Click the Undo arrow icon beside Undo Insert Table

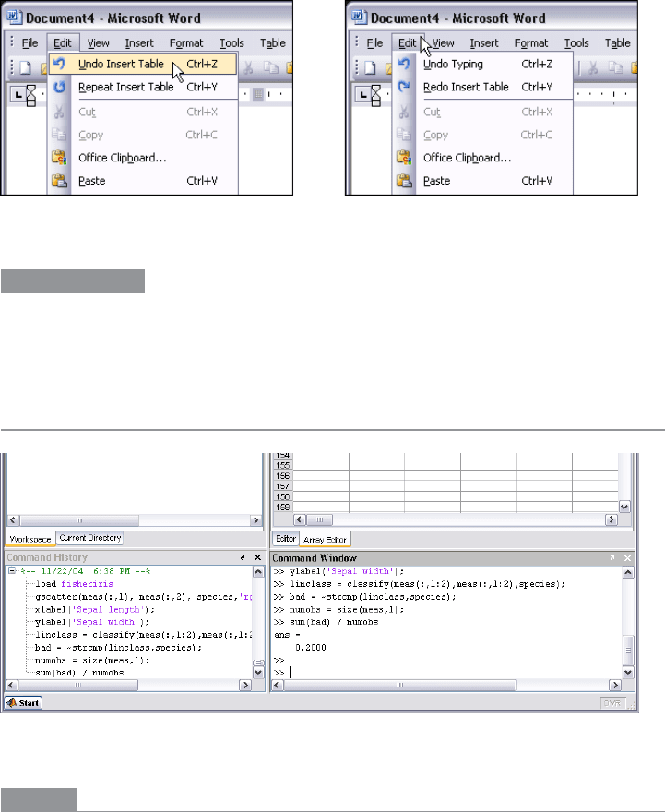pos(59,64)
